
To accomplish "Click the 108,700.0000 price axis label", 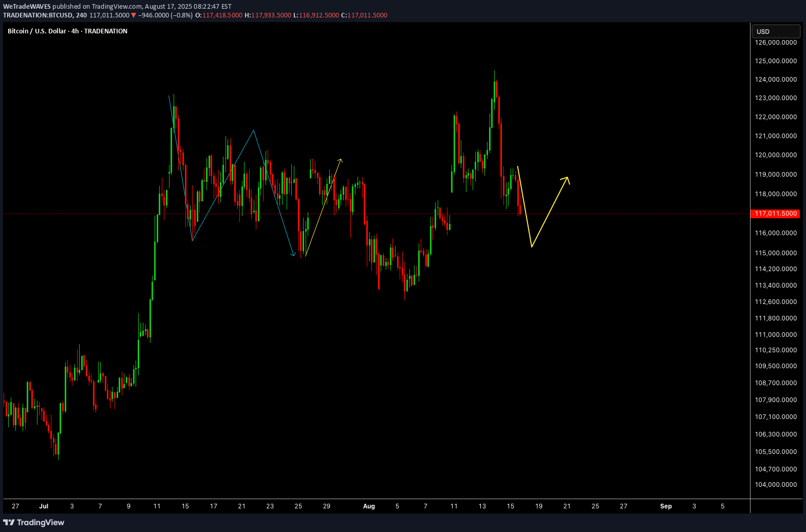I will pos(776,383).
